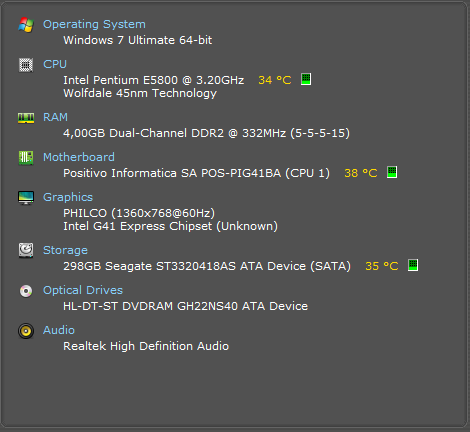Click the green Motherboard icon
The height and width of the screenshot is (432, 470).
click(x=26, y=158)
